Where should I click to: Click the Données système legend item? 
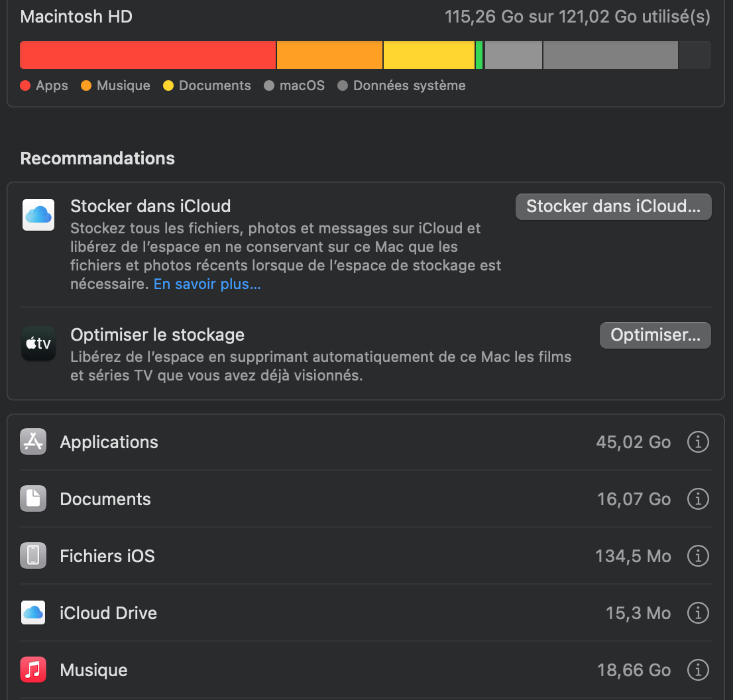402,86
